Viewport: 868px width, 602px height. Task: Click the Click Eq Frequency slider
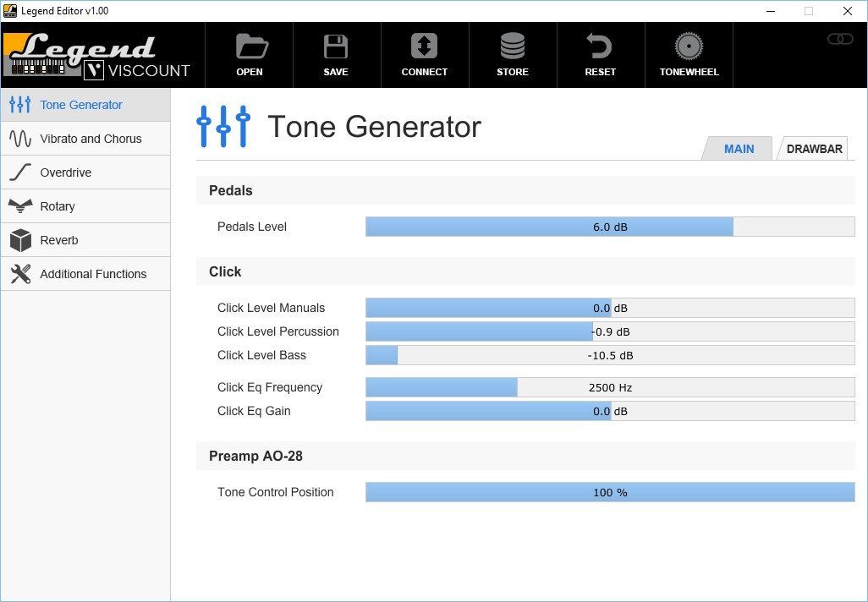click(x=610, y=387)
